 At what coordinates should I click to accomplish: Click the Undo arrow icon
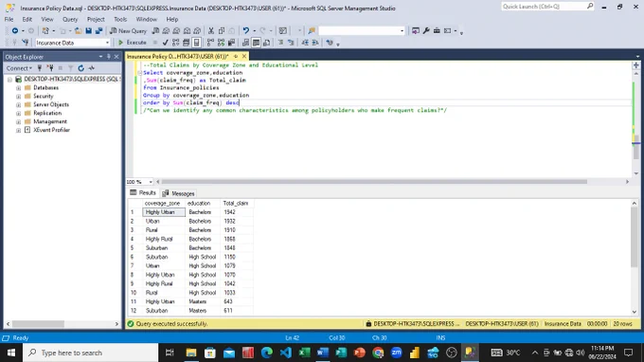245,31
